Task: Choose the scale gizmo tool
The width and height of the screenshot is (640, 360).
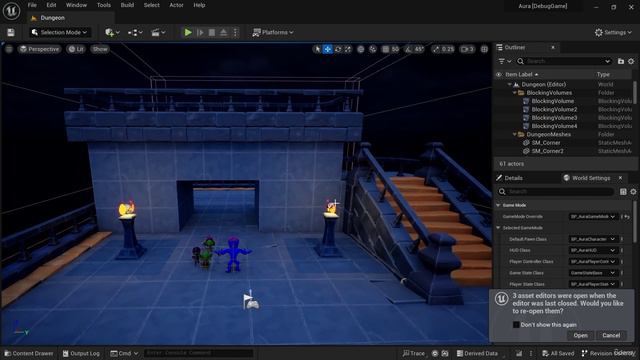Action: pyautogui.click(x=348, y=49)
